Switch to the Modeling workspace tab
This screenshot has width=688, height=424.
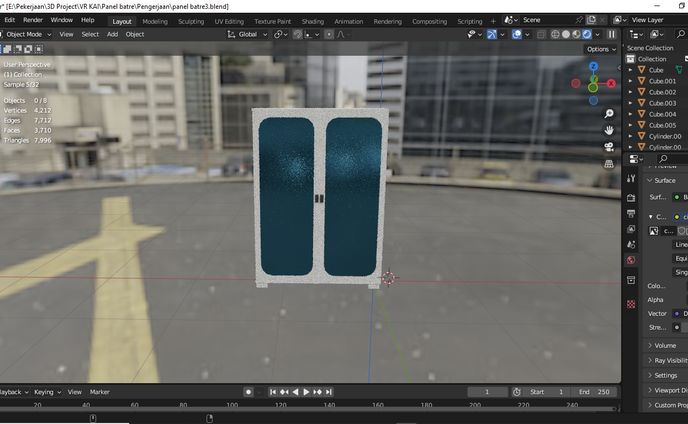tap(155, 21)
